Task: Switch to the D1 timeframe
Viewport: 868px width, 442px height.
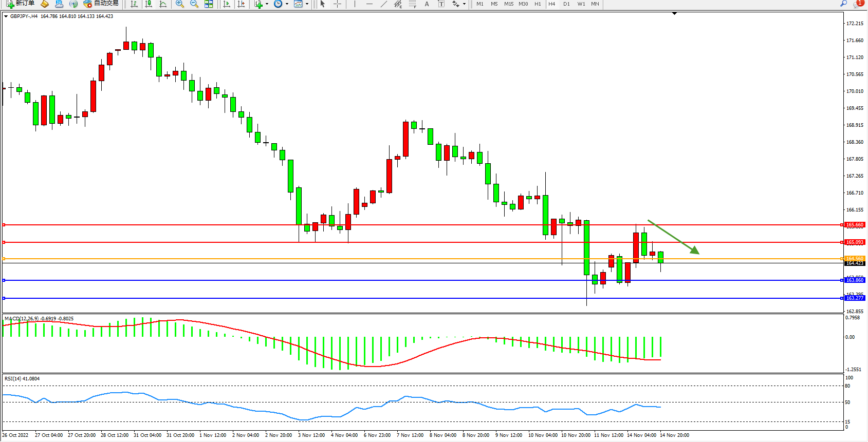Action: [566, 4]
